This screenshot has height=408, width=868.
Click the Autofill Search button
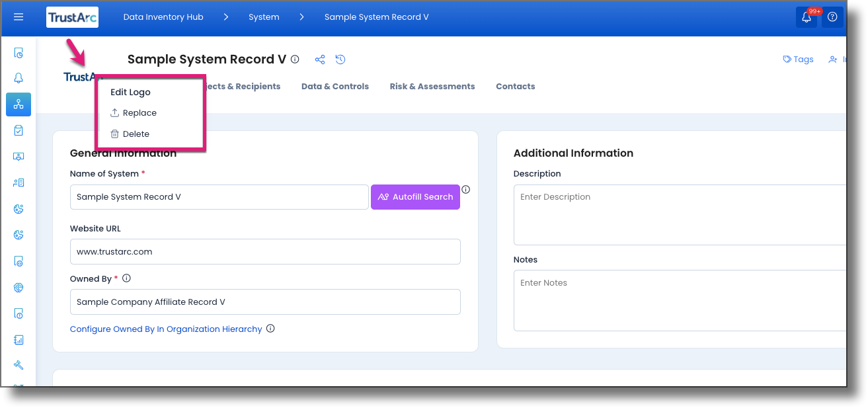pyautogui.click(x=415, y=196)
